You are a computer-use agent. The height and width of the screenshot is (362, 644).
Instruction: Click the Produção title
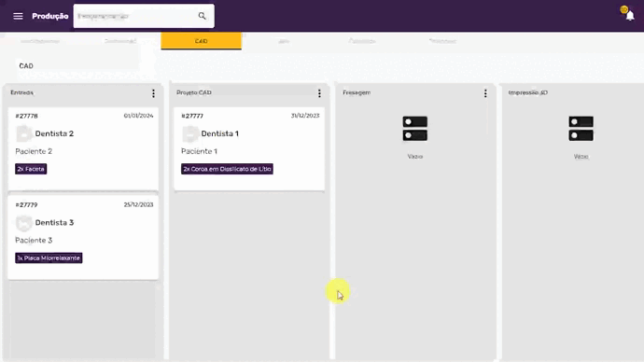pos(50,16)
